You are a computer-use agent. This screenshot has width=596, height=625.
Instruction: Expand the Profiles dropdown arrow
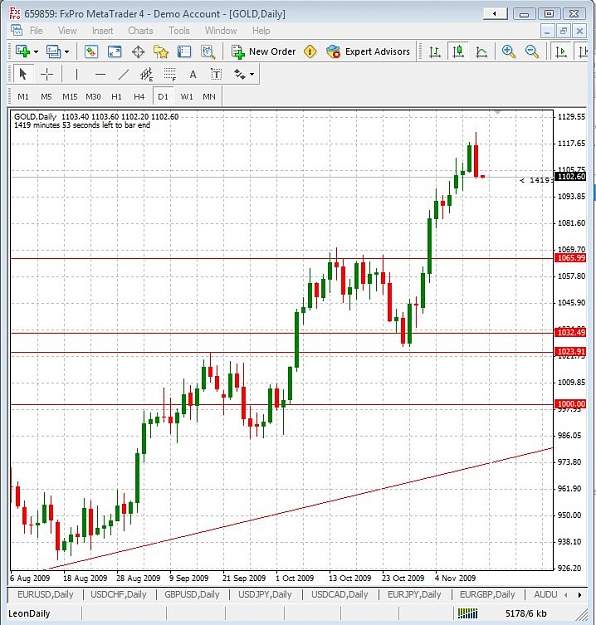[67, 52]
